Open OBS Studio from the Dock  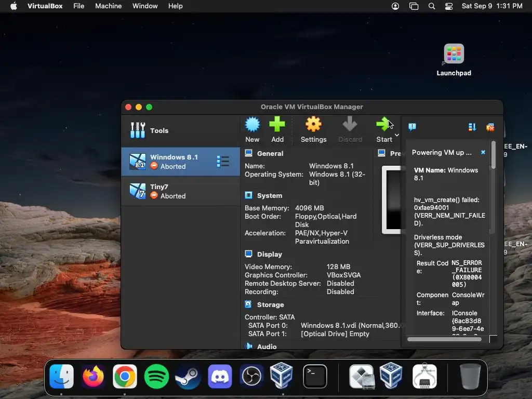251,376
